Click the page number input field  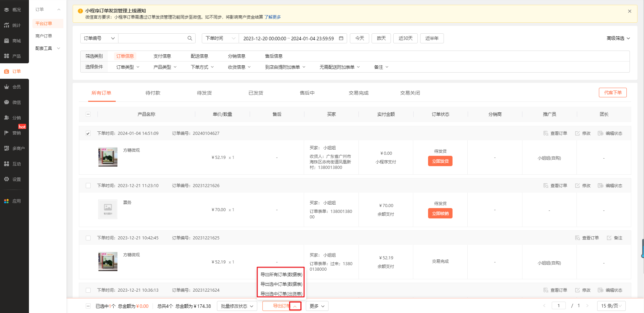coord(558,305)
